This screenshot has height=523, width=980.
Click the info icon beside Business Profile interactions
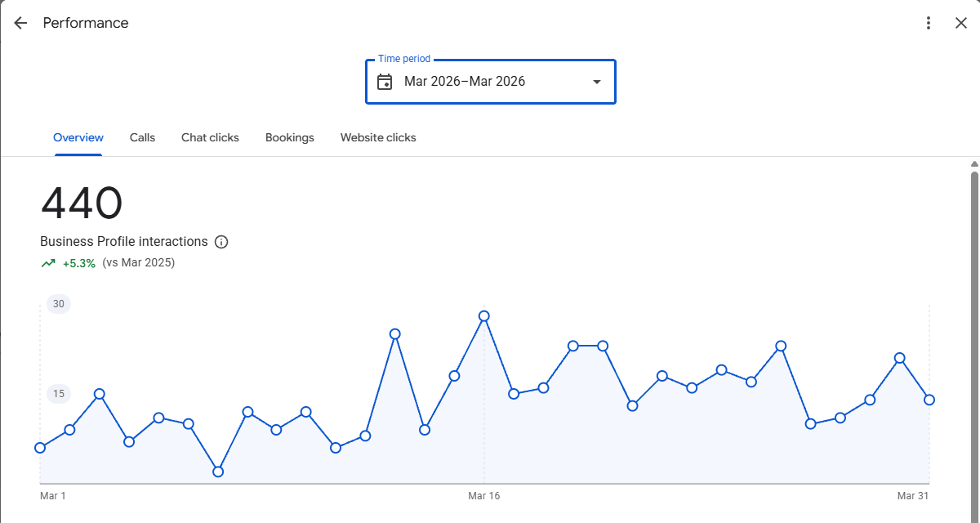click(221, 242)
